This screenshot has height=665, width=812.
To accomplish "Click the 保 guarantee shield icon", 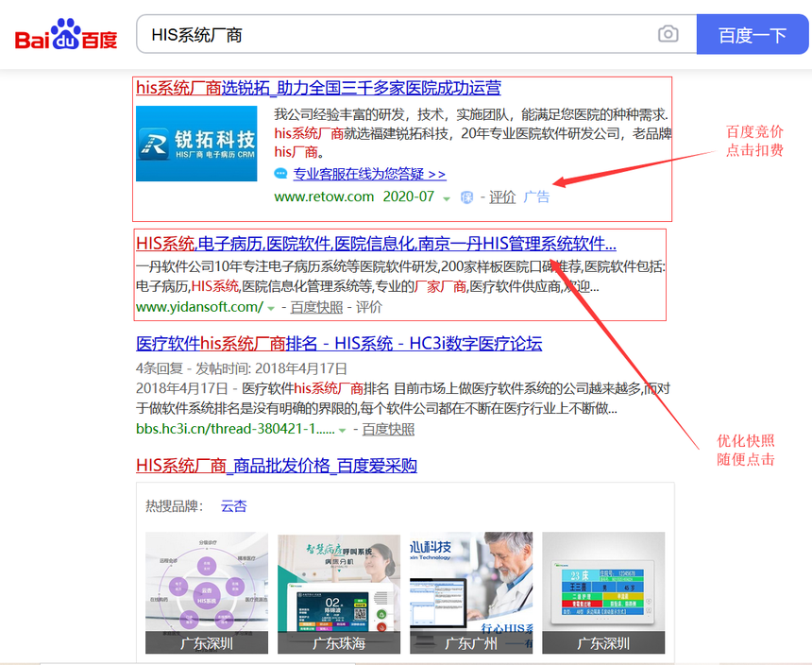I will point(466,197).
